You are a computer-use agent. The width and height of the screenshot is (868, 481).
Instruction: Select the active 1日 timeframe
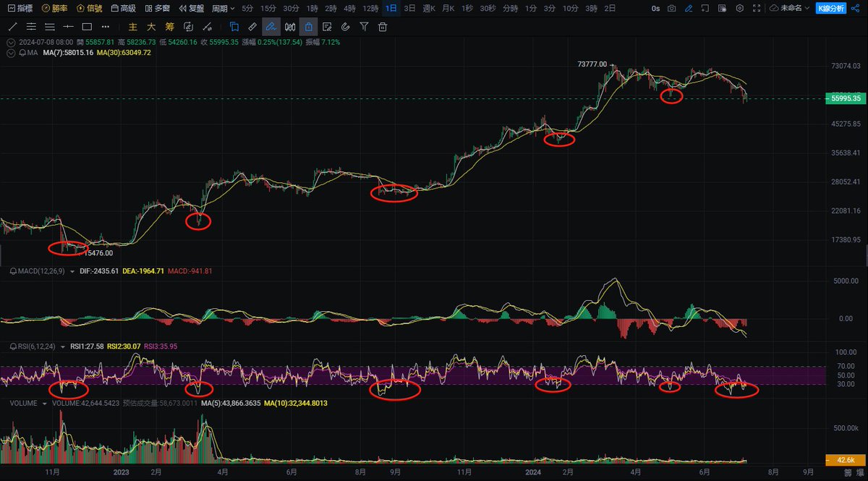pyautogui.click(x=391, y=8)
